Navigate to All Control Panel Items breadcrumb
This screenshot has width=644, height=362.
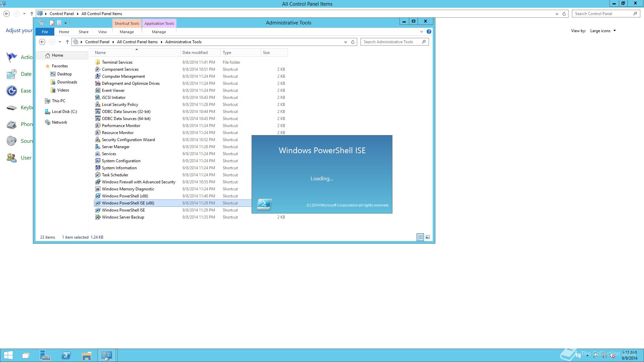click(x=137, y=42)
